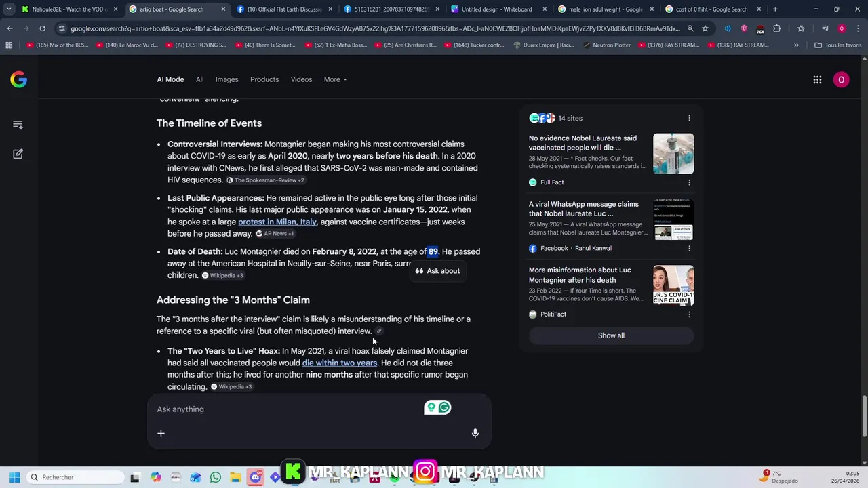Expand the More search filter dropdown
This screenshot has width=868, height=488.
click(335, 79)
